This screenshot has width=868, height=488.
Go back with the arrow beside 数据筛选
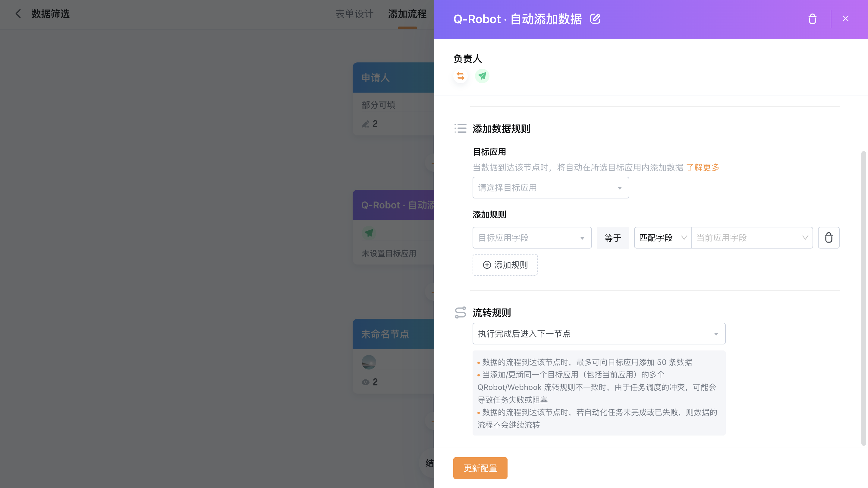18,14
